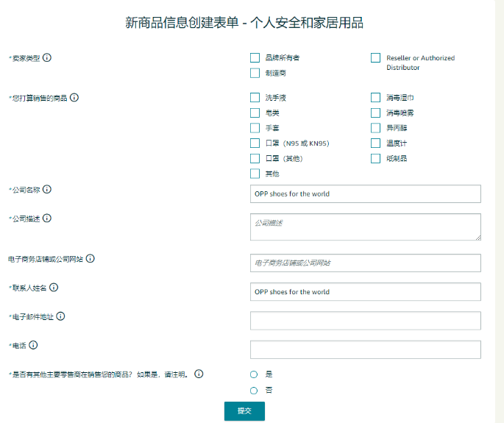The image size is (504, 423).
Task: Check the 品牌所有者 checkbox
Action: [255, 58]
